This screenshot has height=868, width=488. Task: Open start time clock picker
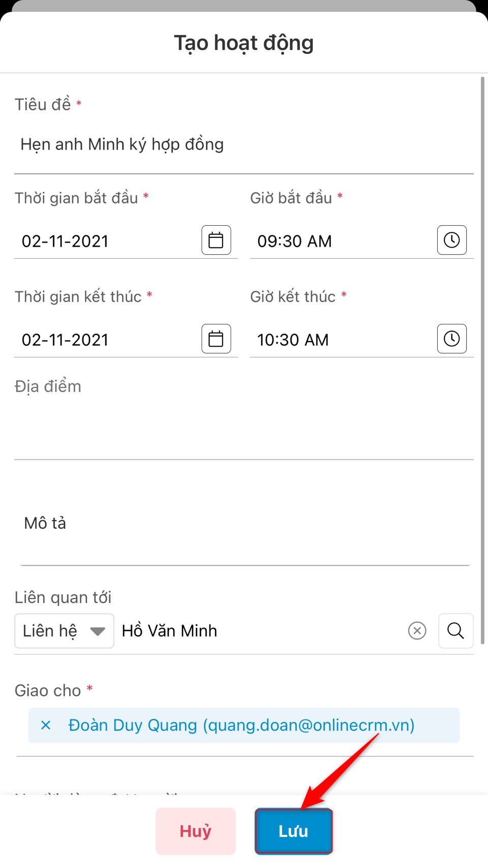pyautogui.click(x=451, y=240)
